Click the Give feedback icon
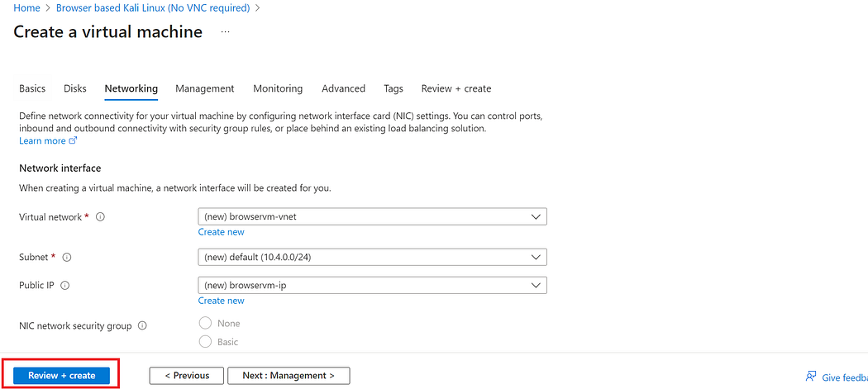 pyautogui.click(x=811, y=377)
